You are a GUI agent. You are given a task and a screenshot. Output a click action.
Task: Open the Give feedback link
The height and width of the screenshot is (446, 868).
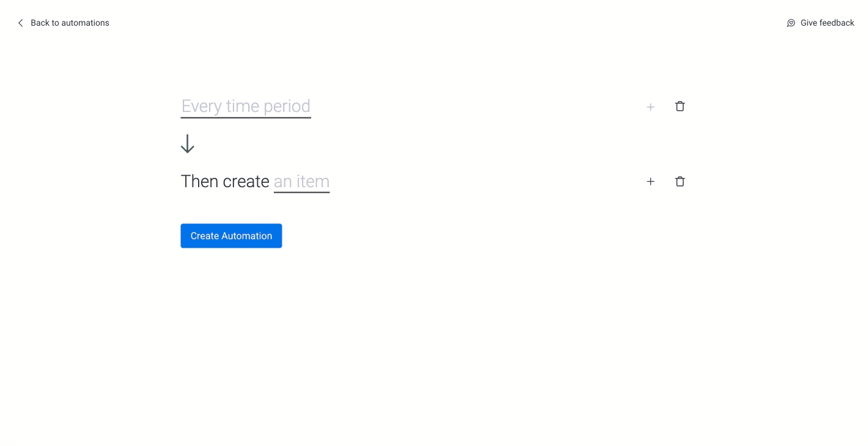click(820, 23)
